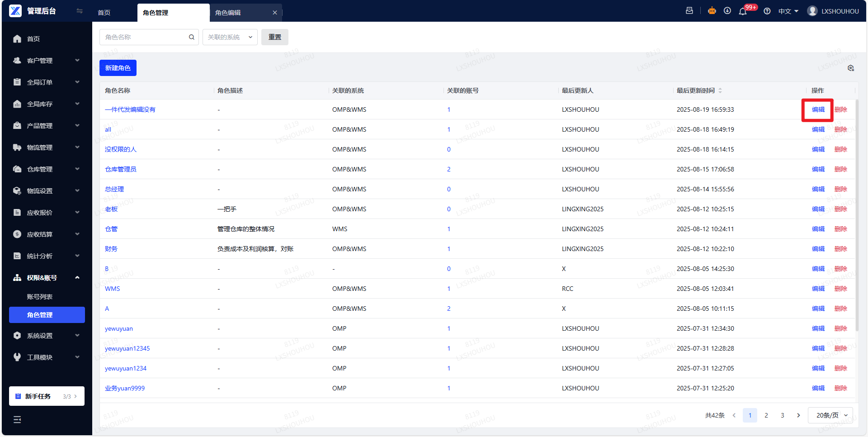This screenshot has height=437, width=868.
Task: Open the table column settings icon
Action: (x=851, y=68)
